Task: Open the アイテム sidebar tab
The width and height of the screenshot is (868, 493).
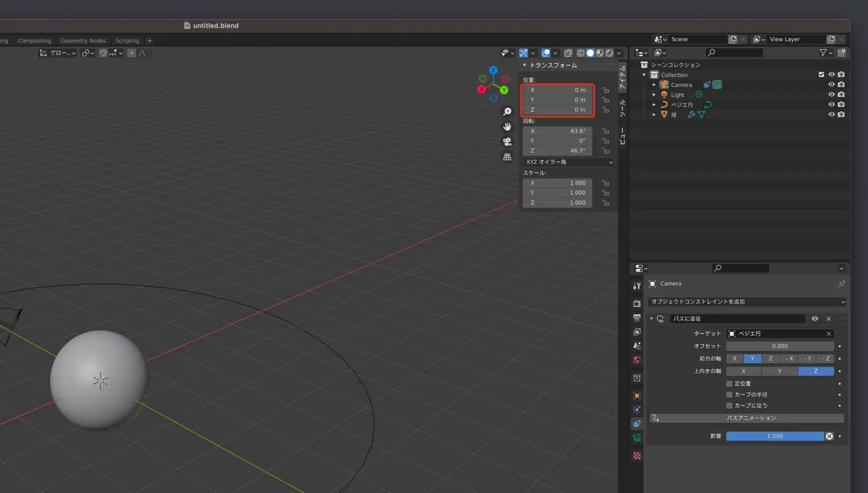Action: (623, 77)
